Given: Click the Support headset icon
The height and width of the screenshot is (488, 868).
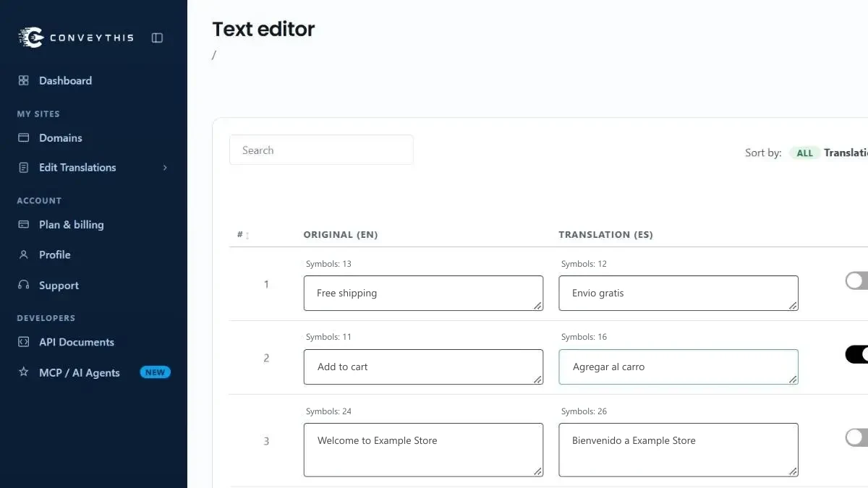Looking at the screenshot, I should (x=24, y=285).
